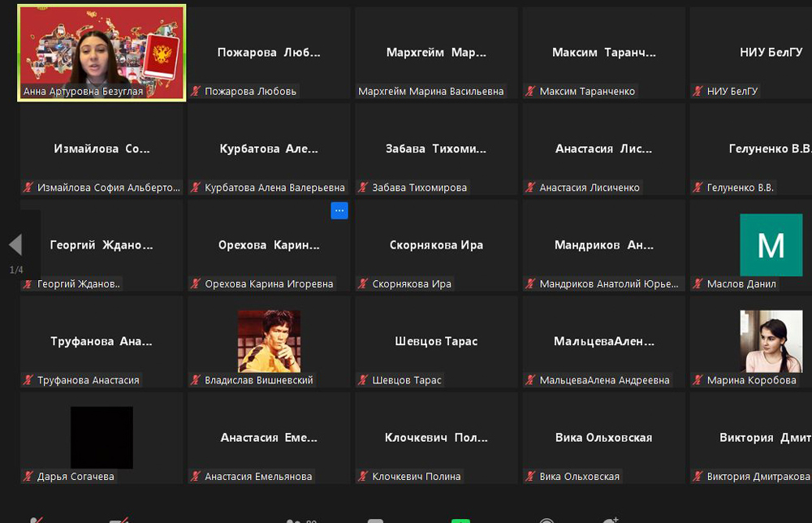Click muted mic icon beside Труфанова Анастасия
Screen dimensions: 812x523
(x=28, y=380)
